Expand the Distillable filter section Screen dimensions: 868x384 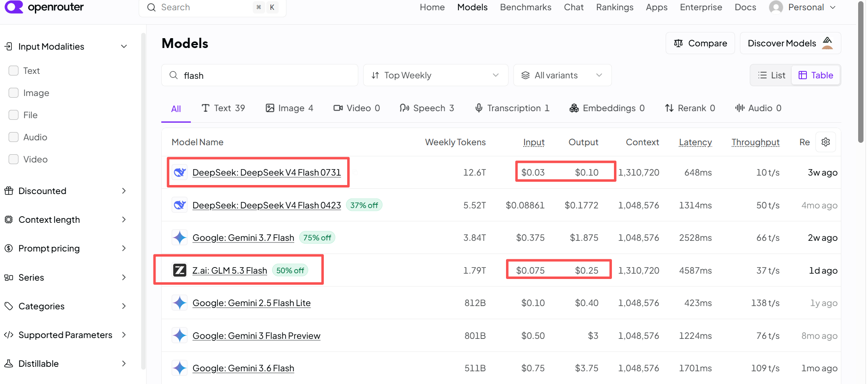124,363
